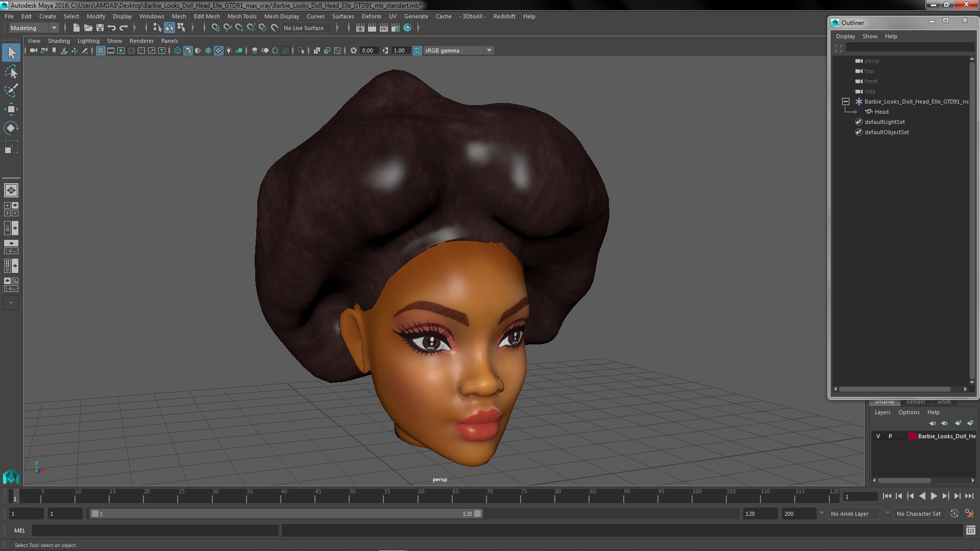This screenshot has width=980, height=551.
Task: Toggle film gate display
Action: 111,51
